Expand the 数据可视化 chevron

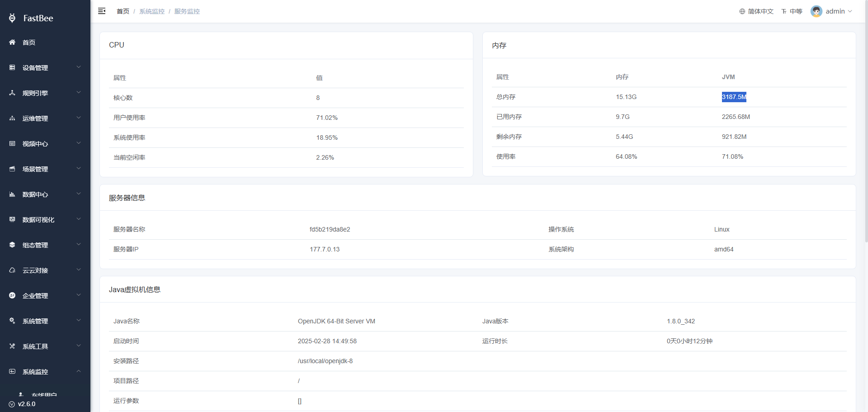pyautogui.click(x=79, y=219)
